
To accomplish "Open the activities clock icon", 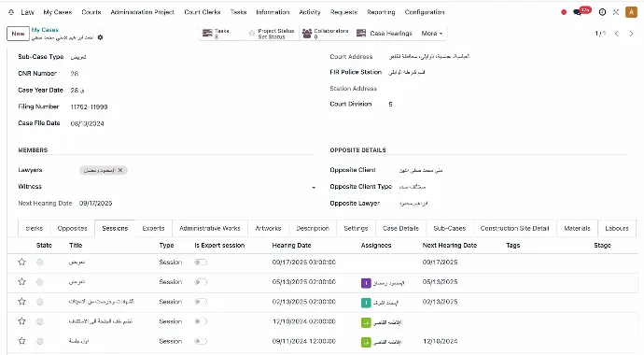I will coord(602,12).
